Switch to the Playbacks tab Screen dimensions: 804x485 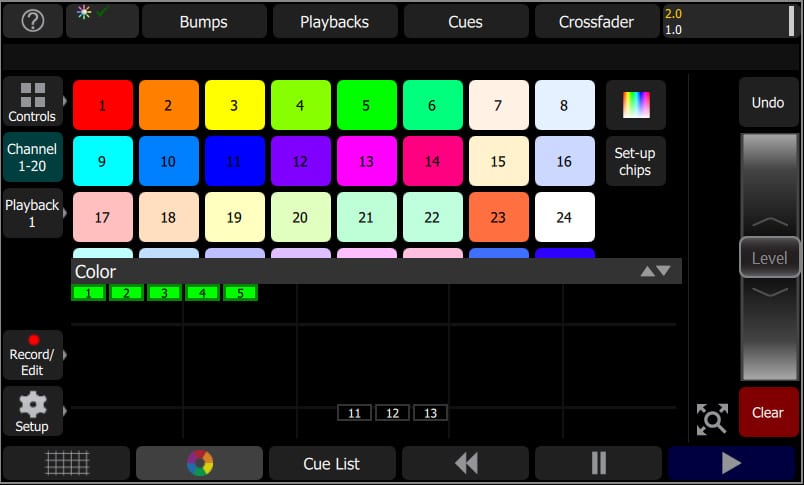coord(335,21)
